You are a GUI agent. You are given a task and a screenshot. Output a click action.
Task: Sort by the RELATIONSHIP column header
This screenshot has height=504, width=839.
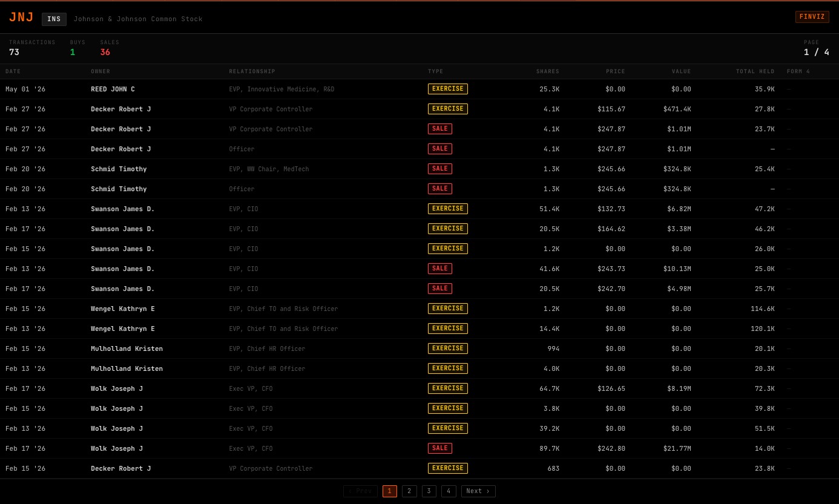[252, 71]
